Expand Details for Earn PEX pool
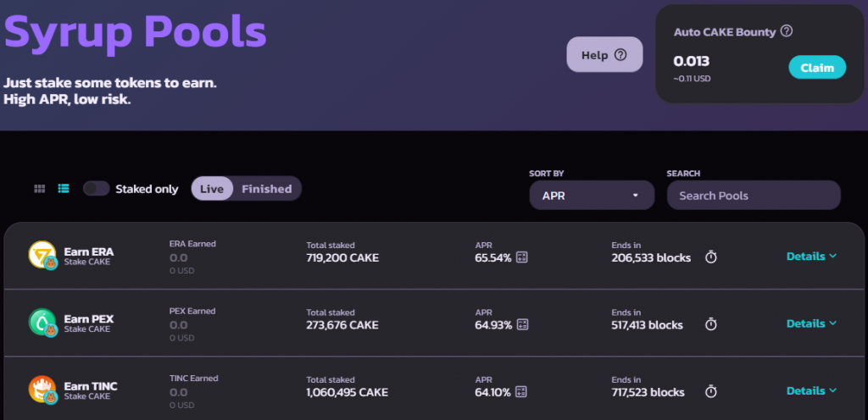The height and width of the screenshot is (420, 868). (811, 323)
